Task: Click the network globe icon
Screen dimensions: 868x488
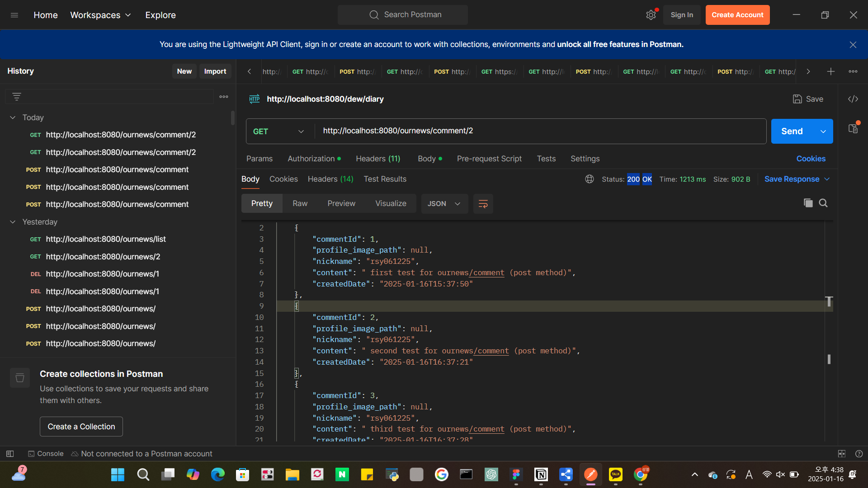Action: point(590,179)
